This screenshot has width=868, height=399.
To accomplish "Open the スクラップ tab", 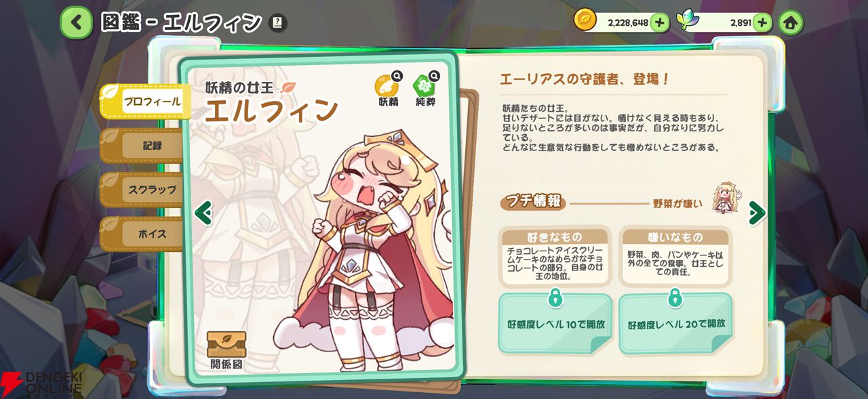I will click(143, 190).
